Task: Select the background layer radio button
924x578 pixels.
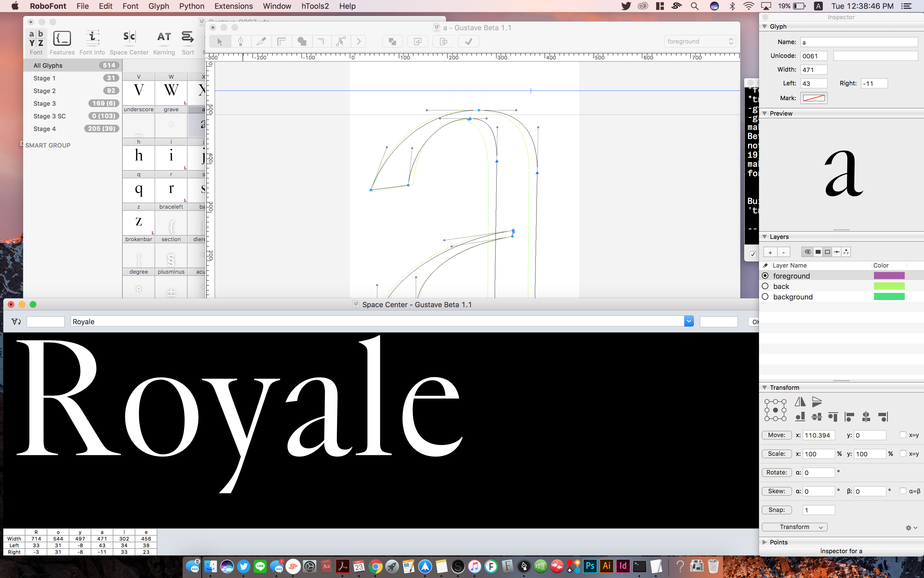Action: click(x=765, y=297)
